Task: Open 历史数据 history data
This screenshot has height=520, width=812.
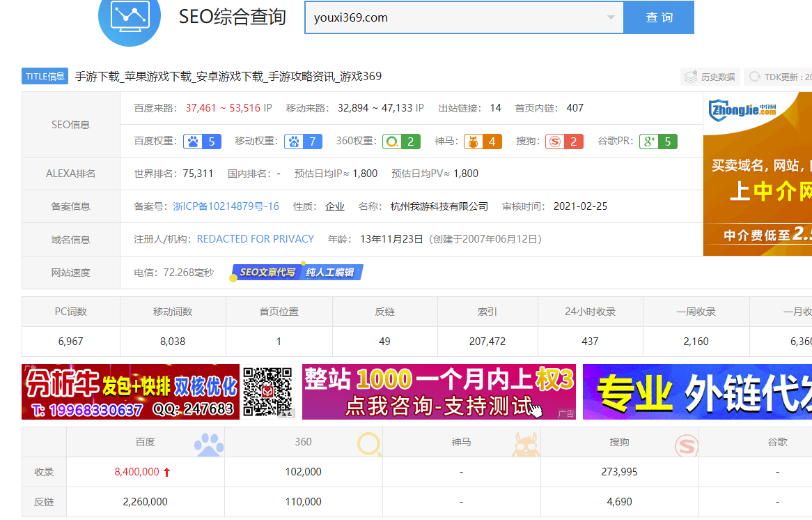Action: [709, 77]
